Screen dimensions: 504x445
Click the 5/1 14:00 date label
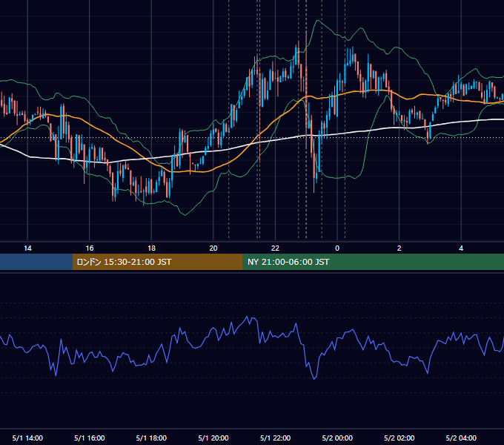pyautogui.click(x=27, y=438)
